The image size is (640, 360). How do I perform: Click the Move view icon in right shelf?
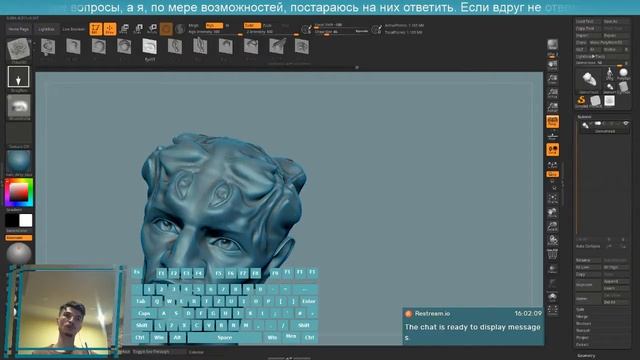pyautogui.click(x=553, y=213)
